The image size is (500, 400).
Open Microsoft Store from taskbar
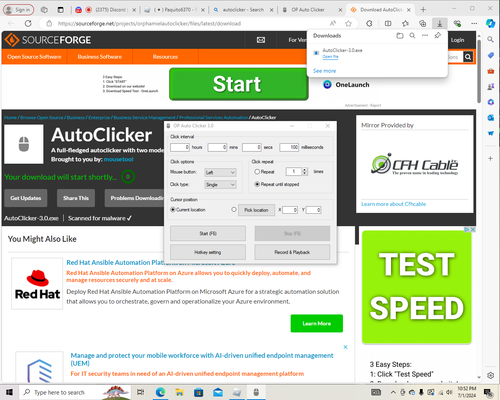click(199, 392)
